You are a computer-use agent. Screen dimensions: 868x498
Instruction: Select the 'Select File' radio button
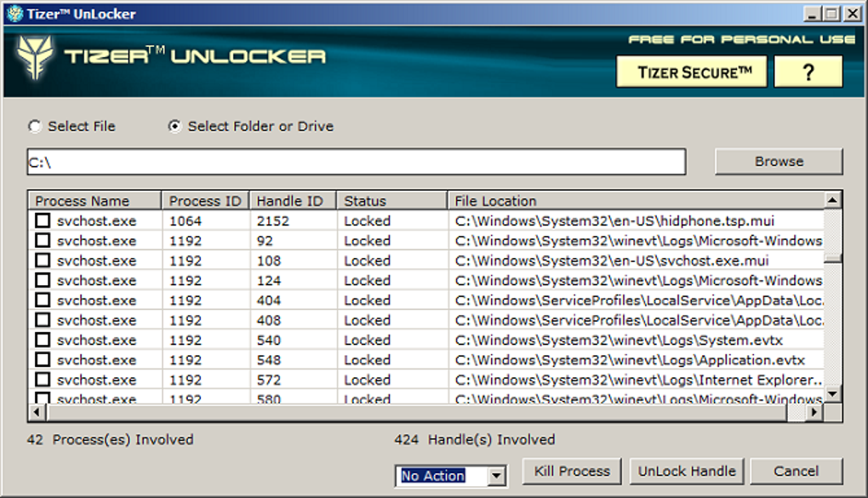[x=35, y=126]
